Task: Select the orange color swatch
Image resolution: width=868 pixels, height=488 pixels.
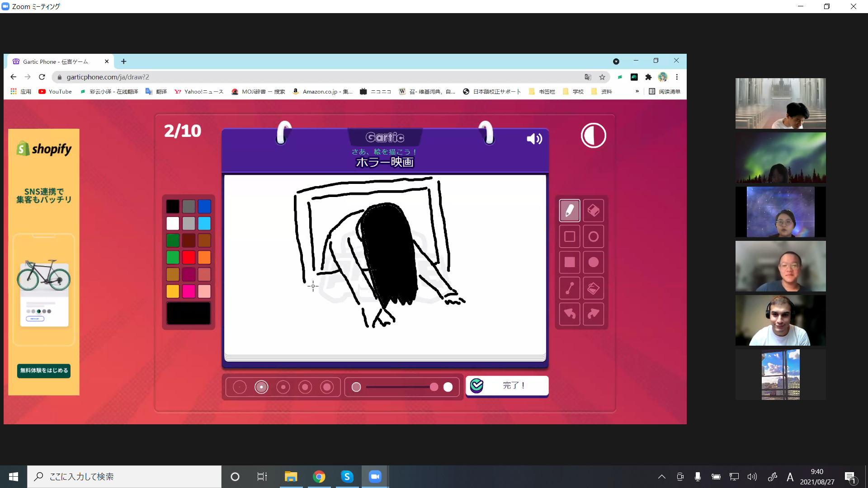Action: pyautogui.click(x=204, y=257)
